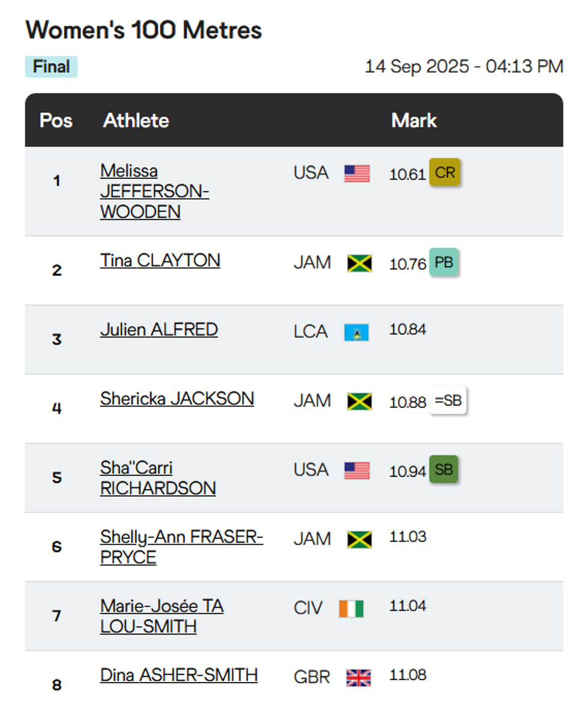
Task: Click the PB personal best badge
Action: [444, 263]
